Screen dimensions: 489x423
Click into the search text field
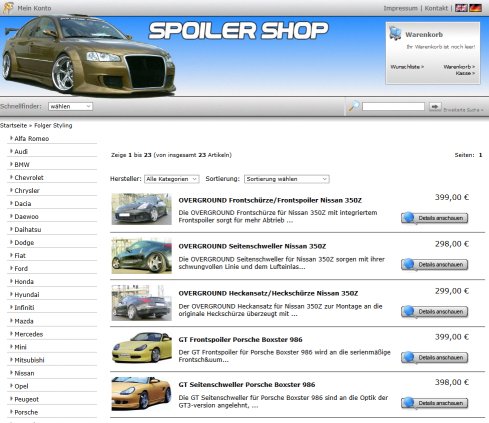(393, 106)
